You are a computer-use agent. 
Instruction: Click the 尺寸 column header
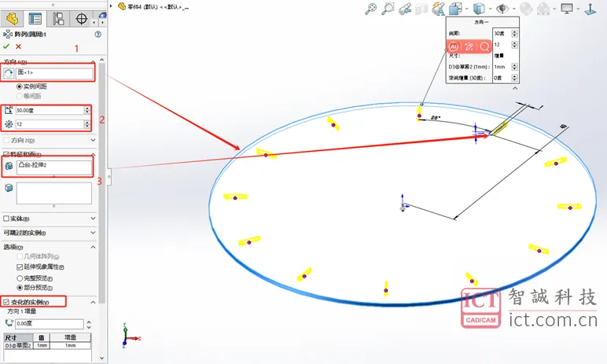(x=18, y=338)
